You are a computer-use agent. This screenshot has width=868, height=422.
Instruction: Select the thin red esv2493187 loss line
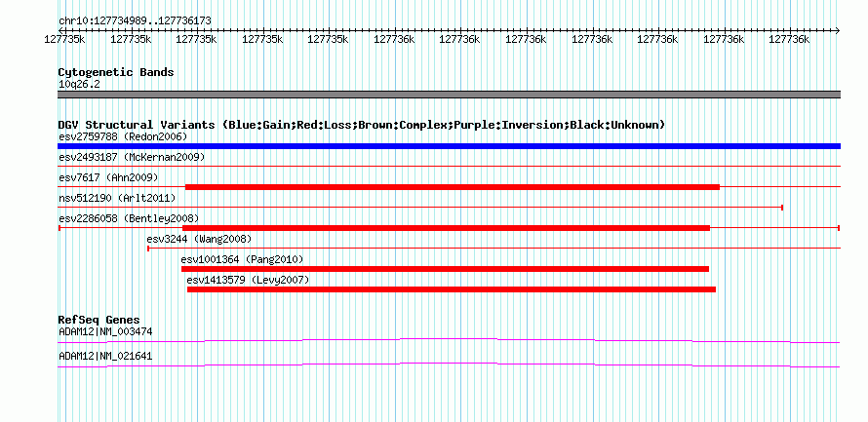(x=449, y=166)
